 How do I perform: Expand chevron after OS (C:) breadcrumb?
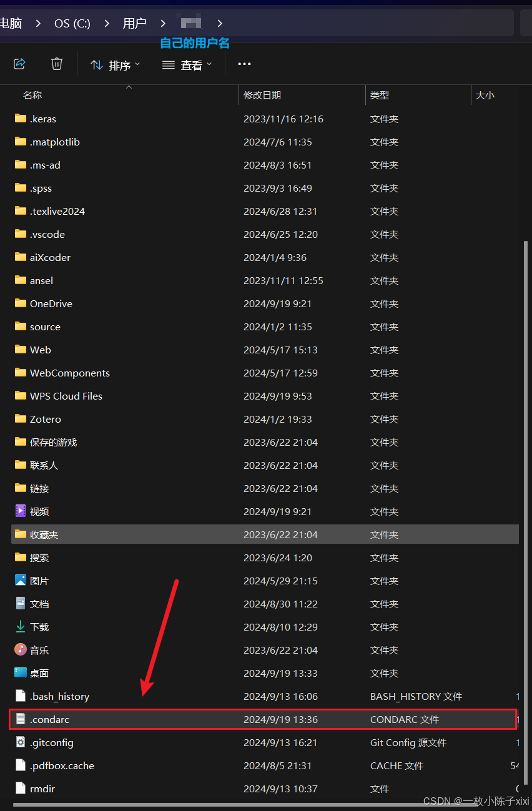[107, 24]
